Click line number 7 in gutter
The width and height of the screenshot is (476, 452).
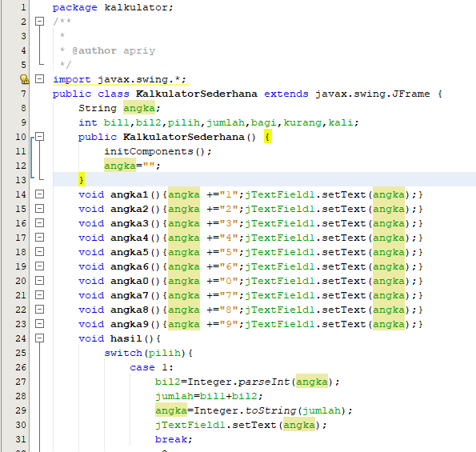23,94
